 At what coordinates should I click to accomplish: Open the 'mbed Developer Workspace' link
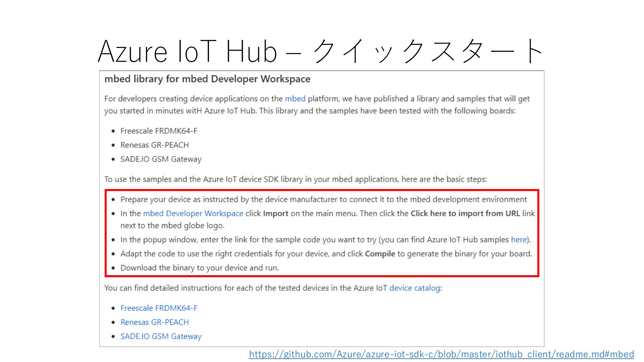click(x=193, y=214)
